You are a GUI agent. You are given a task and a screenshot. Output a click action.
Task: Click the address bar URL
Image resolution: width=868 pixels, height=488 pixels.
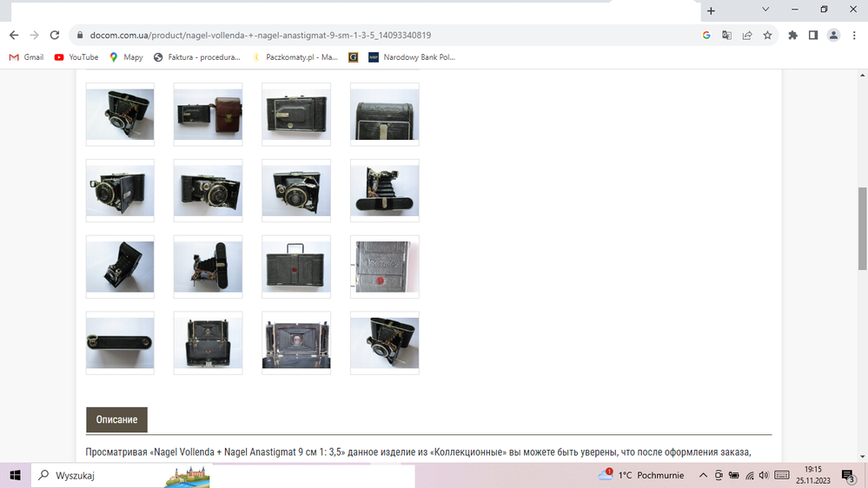coord(261,36)
